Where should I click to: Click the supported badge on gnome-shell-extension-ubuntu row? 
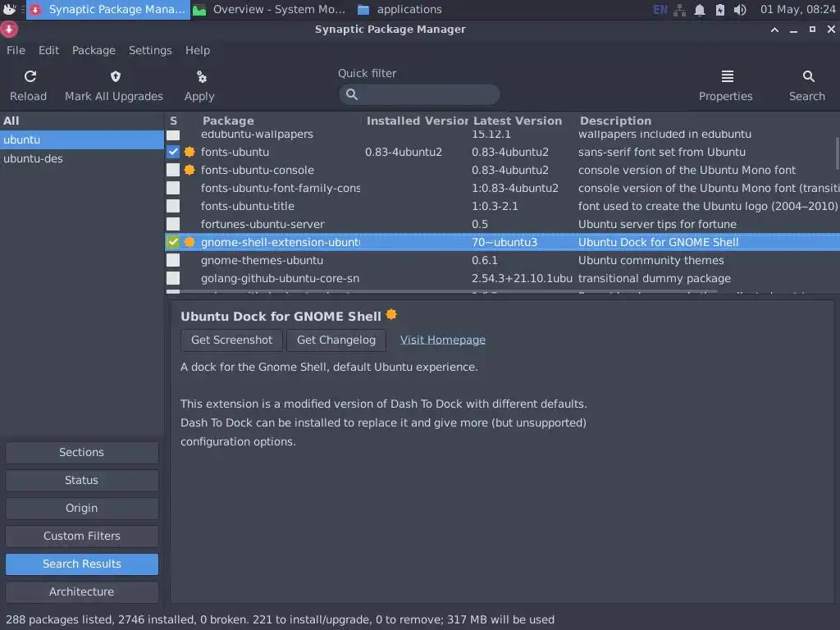(189, 242)
